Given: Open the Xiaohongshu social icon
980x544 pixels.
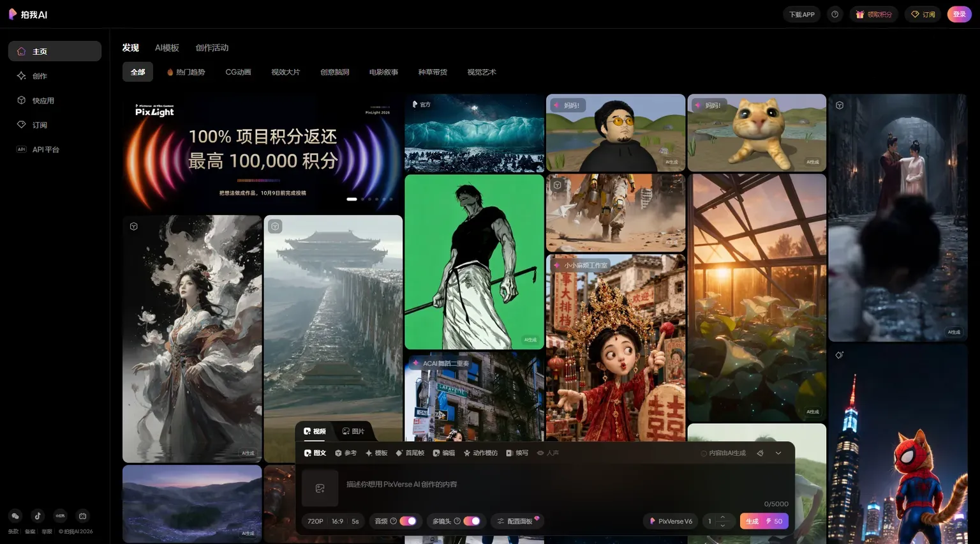Looking at the screenshot, I should pos(60,516).
